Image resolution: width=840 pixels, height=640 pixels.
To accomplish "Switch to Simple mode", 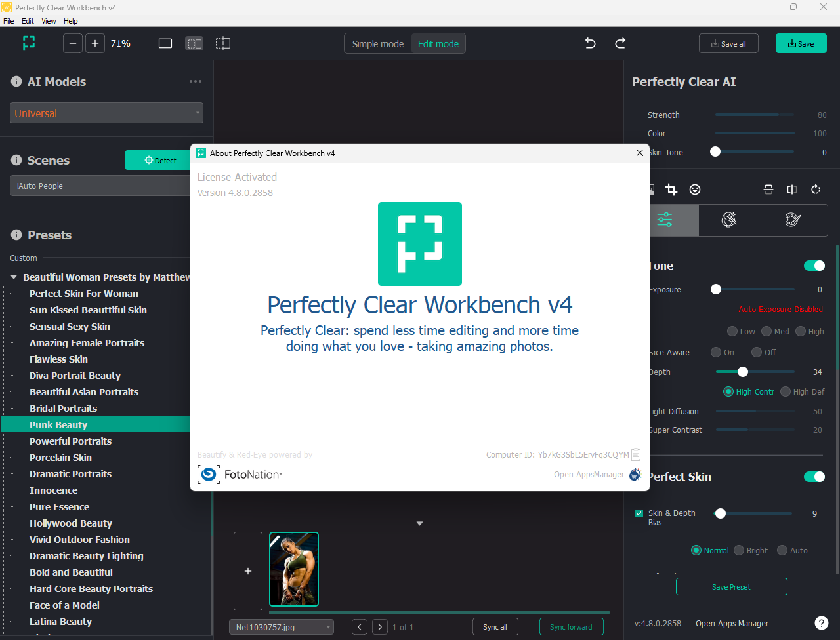I will point(378,43).
